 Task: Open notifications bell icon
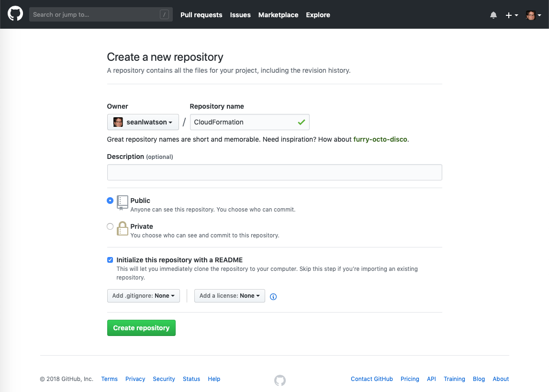coord(493,15)
